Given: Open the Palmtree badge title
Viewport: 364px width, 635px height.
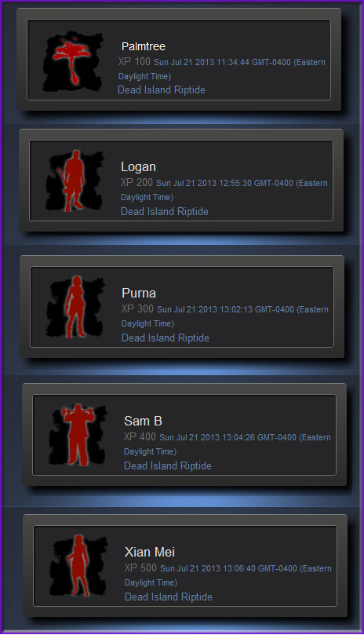Looking at the screenshot, I should click(x=144, y=46).
